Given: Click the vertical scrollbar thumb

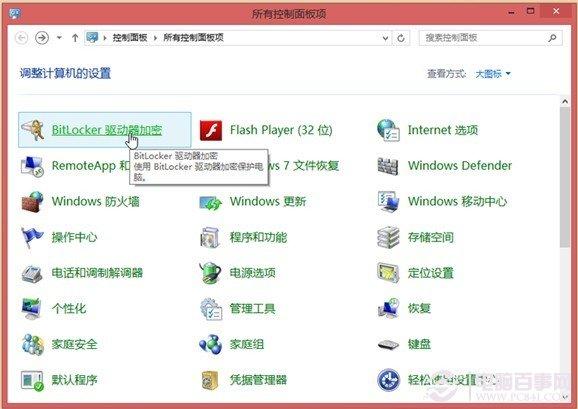Looking at the screenshot, I should coord(565,177).
